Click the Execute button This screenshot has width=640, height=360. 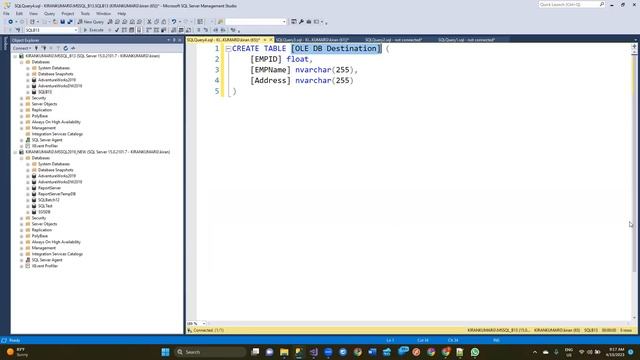(x=93, y=30)
